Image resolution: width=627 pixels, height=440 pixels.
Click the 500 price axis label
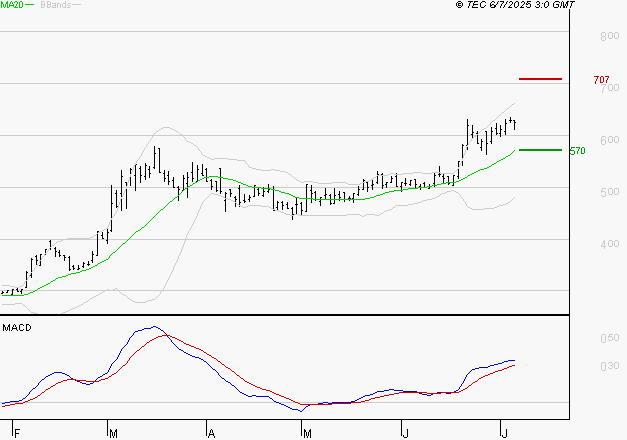610,192
